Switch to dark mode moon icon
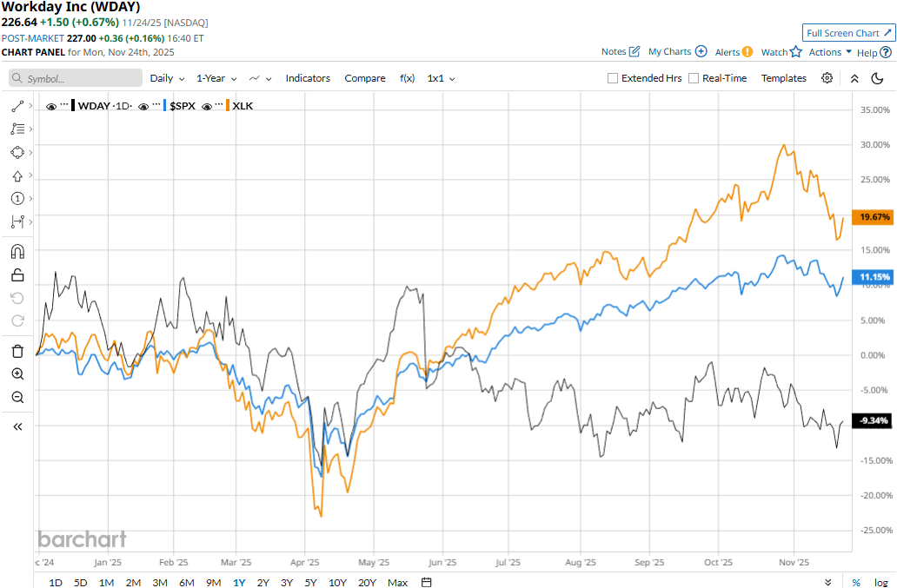897x588 pixels. click(x=877, y=78)
